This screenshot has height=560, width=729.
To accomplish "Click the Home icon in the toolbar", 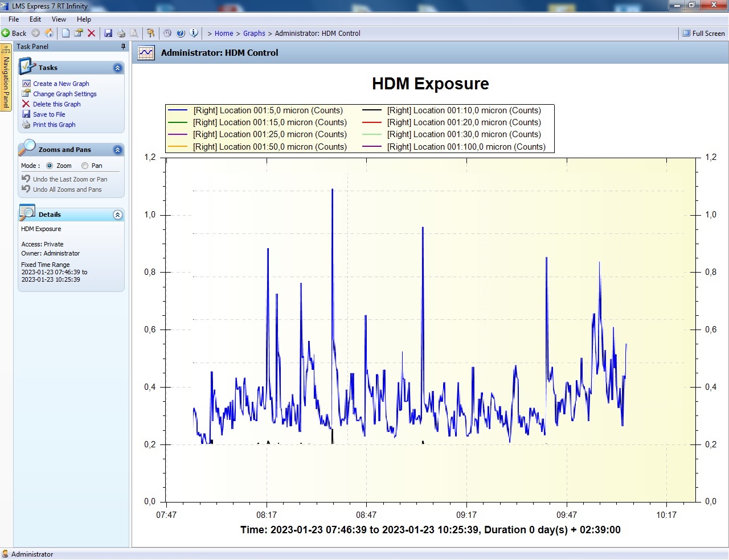I will [x=49, y=33].
